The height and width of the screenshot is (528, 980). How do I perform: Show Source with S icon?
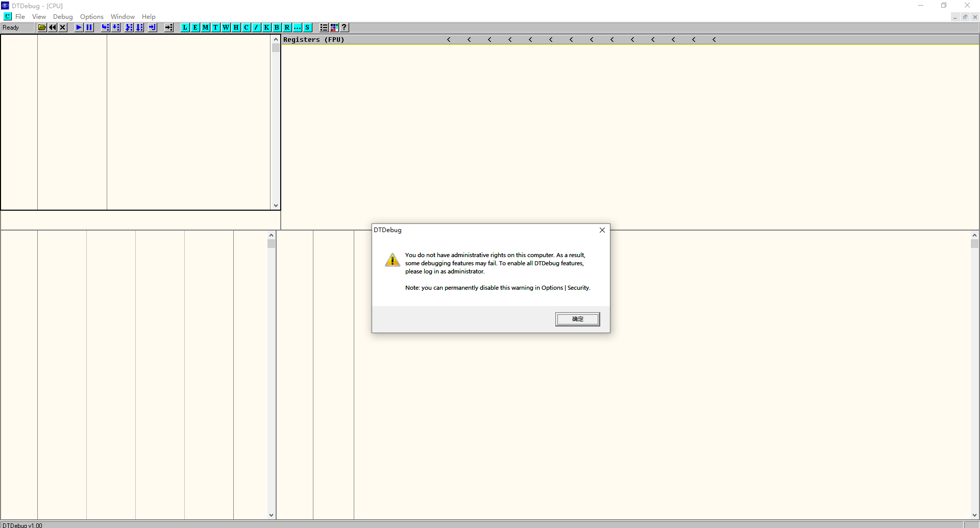(x=308, y=28)
